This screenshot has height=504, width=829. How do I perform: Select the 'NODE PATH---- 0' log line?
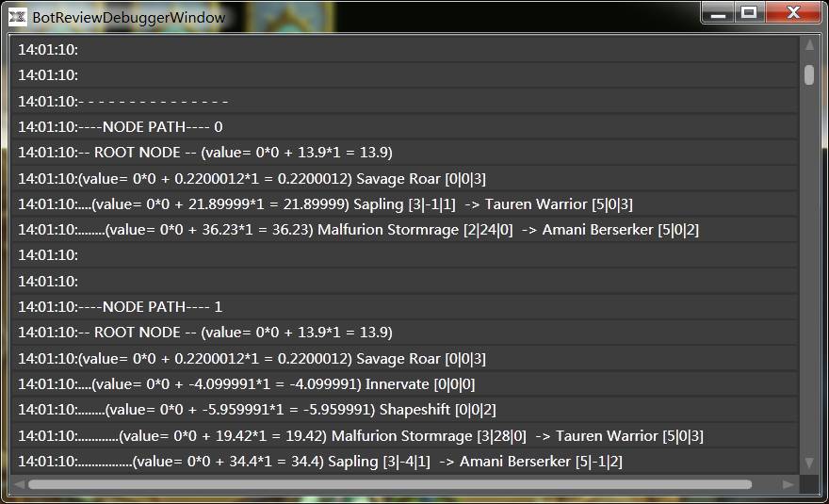404,127
